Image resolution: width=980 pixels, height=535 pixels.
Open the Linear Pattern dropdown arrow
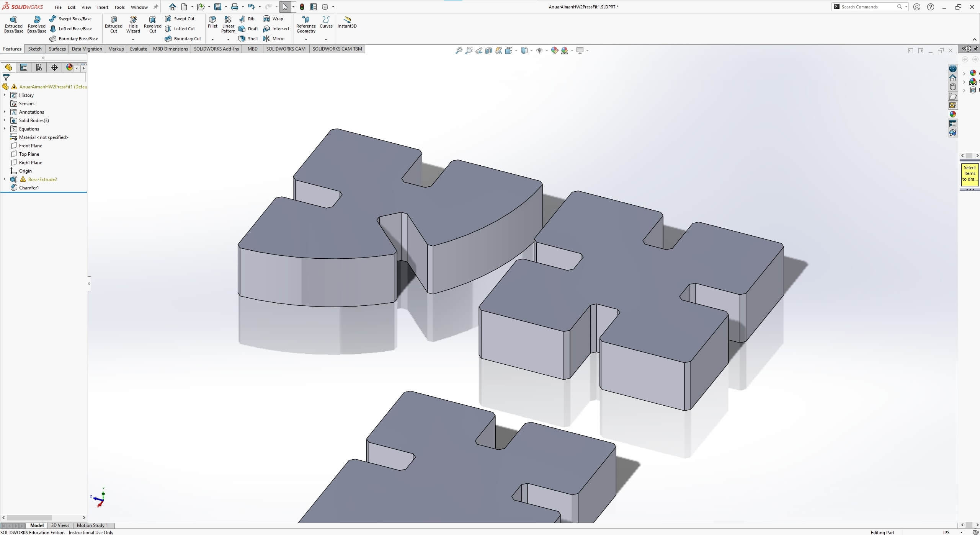[x=228, y=39]
